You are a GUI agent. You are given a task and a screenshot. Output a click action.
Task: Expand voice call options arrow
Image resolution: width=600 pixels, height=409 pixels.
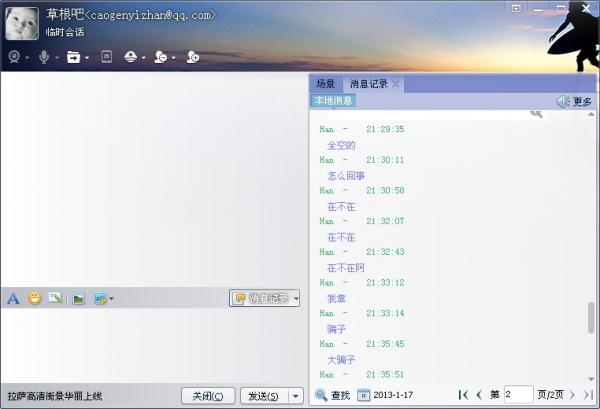[x=57, y=58]
